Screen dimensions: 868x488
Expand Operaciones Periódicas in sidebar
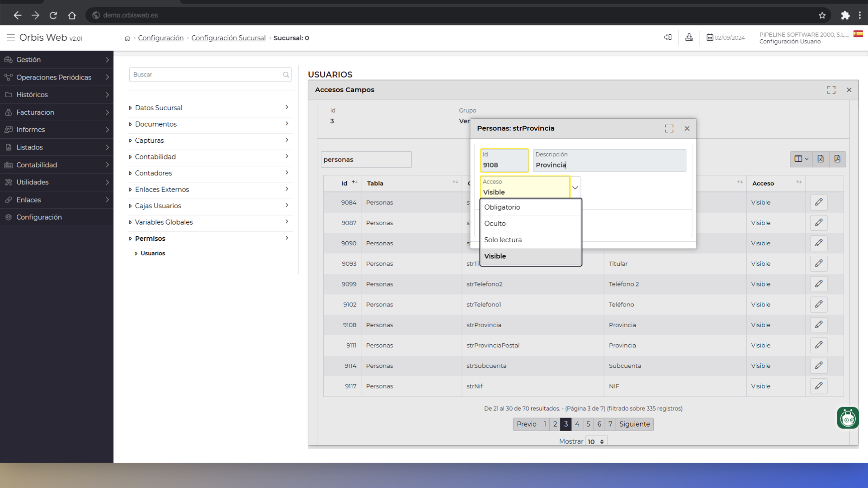(x=57, y=77)
